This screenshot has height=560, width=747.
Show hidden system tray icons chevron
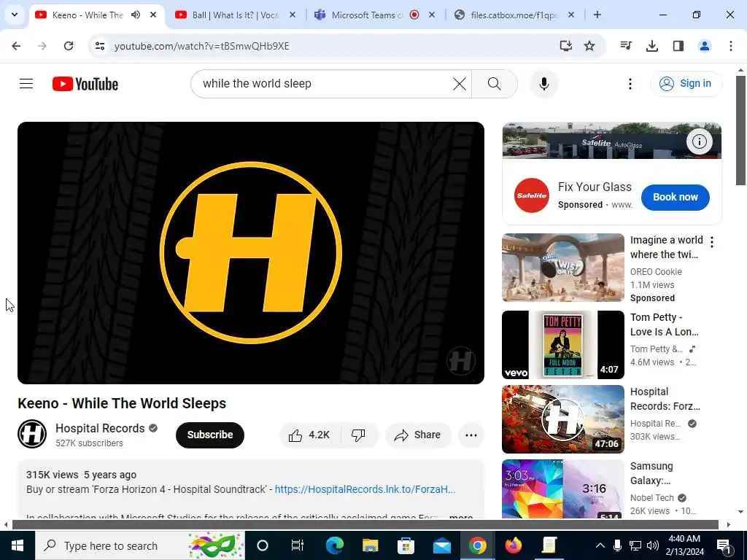600,545
